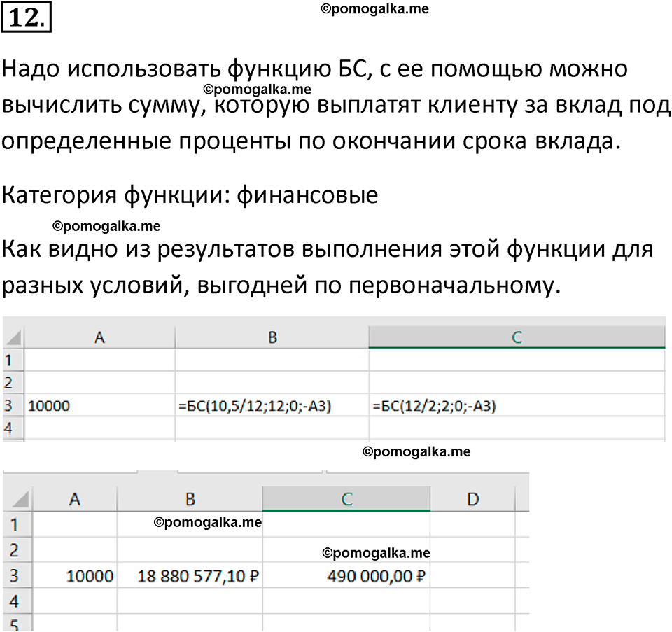This screenshot has height=632, width=672.
Task: Select cell showing 18 880 577,10 ₽
Action: click(190, 575)
